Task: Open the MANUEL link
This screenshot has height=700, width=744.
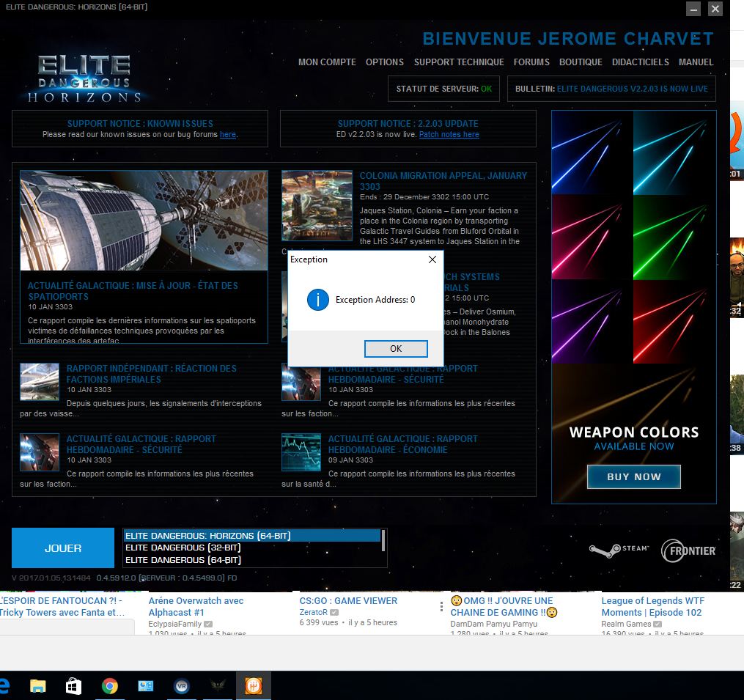Action: coord(696,62)
